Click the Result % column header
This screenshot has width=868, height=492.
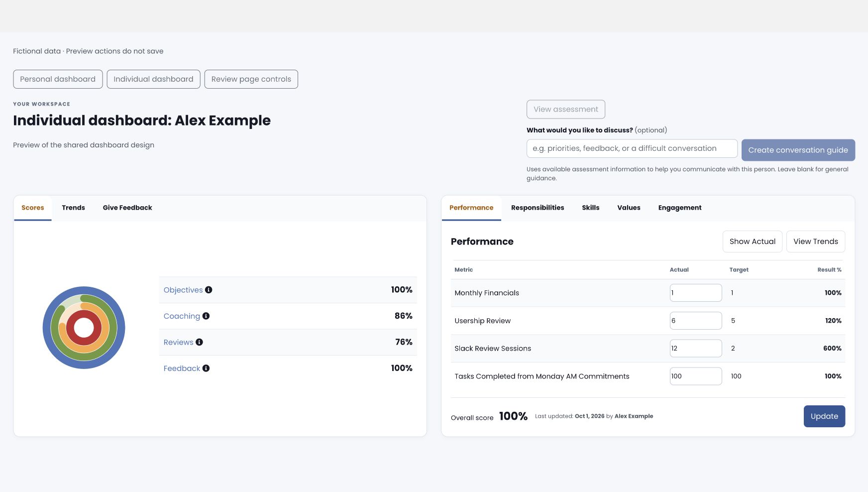[x=829, y=269]
